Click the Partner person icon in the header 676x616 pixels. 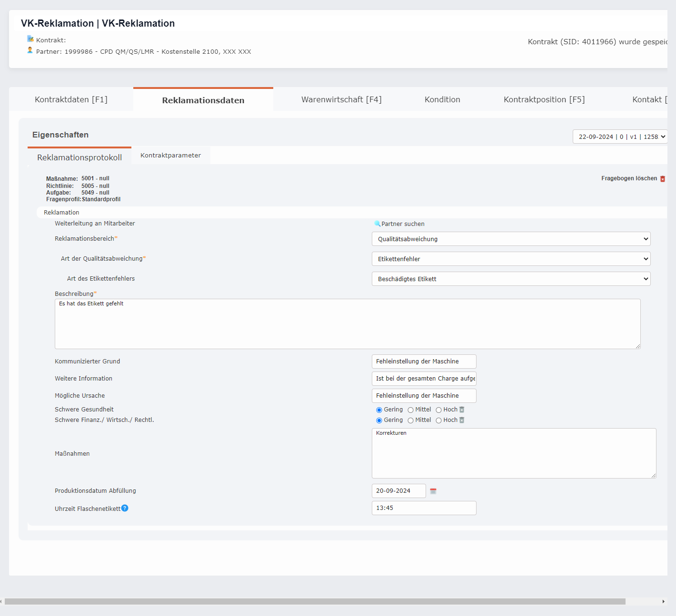point(30,50)
